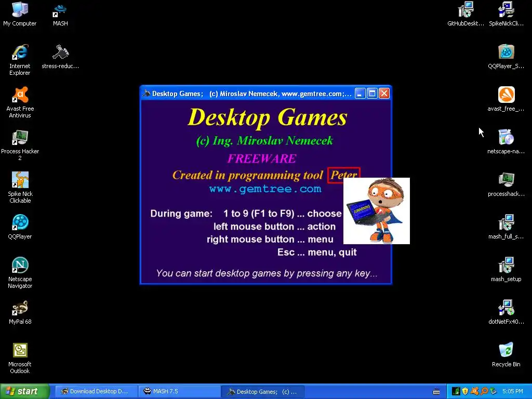
Task: Select the mash_setup installer icon
Action: pyautogui.click(x=506, y=269)
